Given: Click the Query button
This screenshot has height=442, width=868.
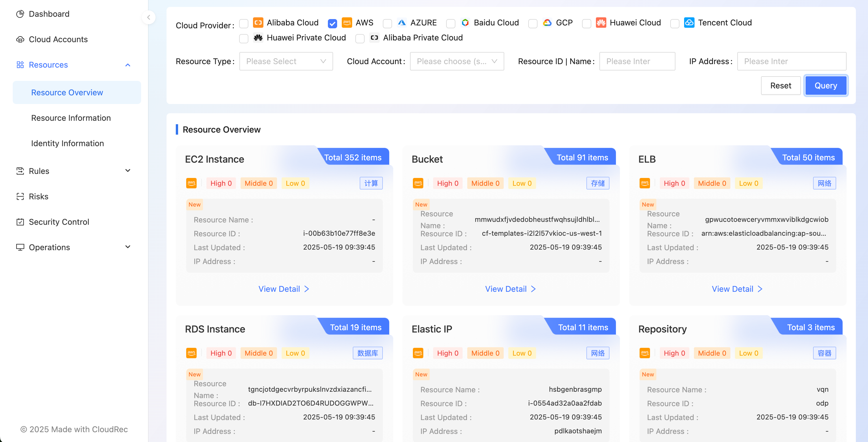Looking at the screenshot, I should coord(826,86).
